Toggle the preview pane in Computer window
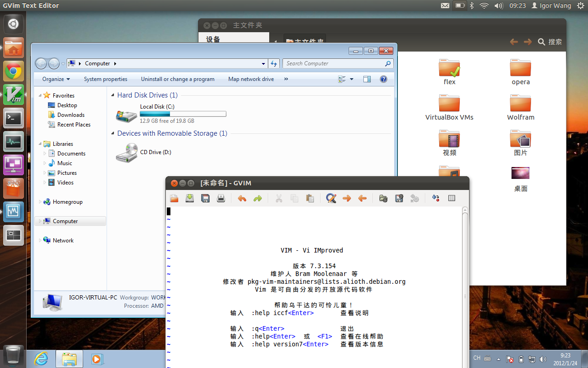The height and width of the screenshot is (368, 588). [367, 79]
